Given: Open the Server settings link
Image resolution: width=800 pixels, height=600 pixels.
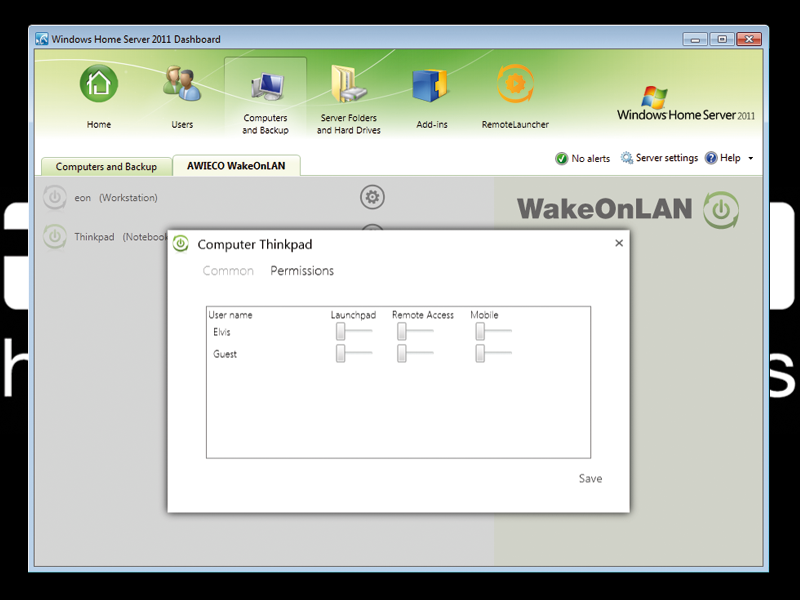Looking at the screenshot, I should (x=667, y=158).
